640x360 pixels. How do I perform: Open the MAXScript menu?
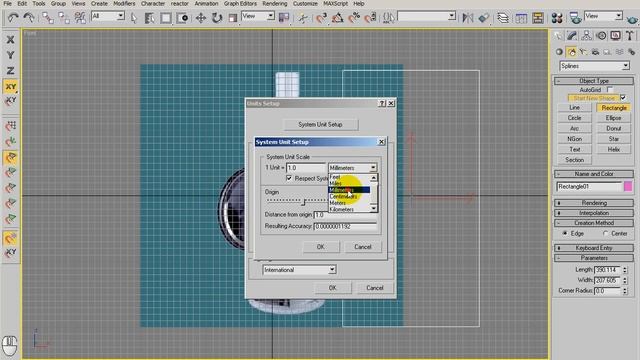[x=335, y=4]
